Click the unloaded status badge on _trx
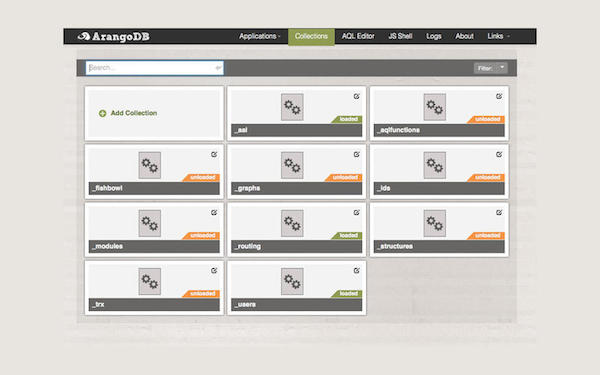600x375 pixels. coord(201,294)
